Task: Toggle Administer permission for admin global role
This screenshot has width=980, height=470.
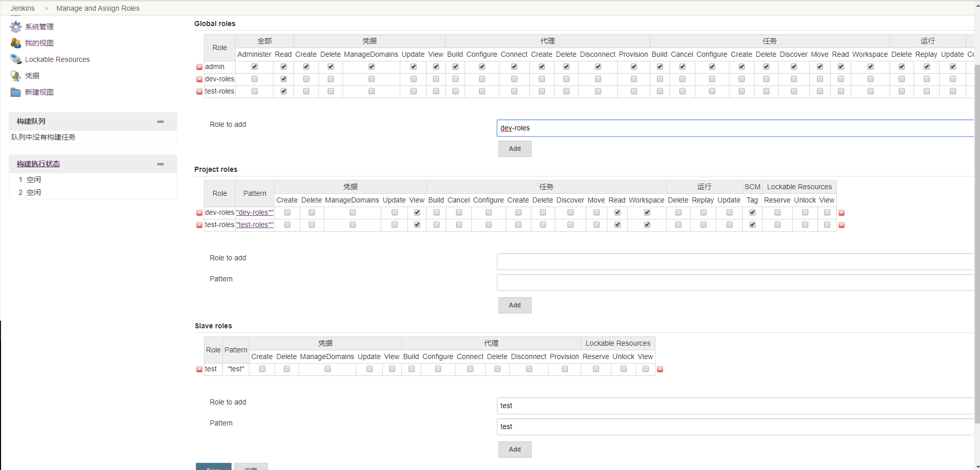Action: pyautogui.click(x=255, y=66)
